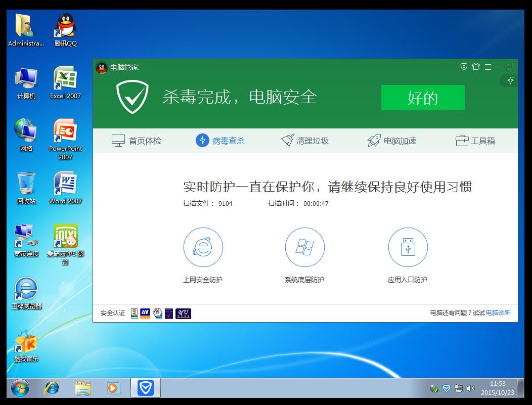
Task: Open the 电脑管家 hamburger main menu
Action: pos(488,67)
